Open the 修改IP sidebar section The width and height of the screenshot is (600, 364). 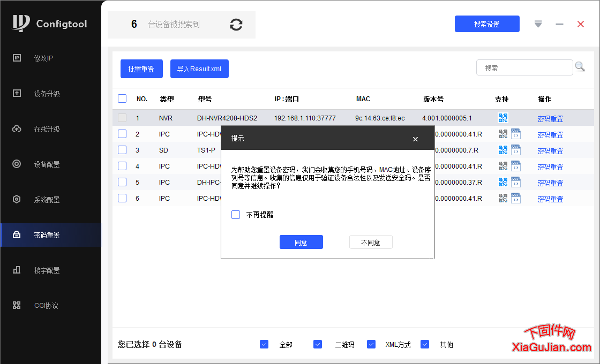coord(50,58)
